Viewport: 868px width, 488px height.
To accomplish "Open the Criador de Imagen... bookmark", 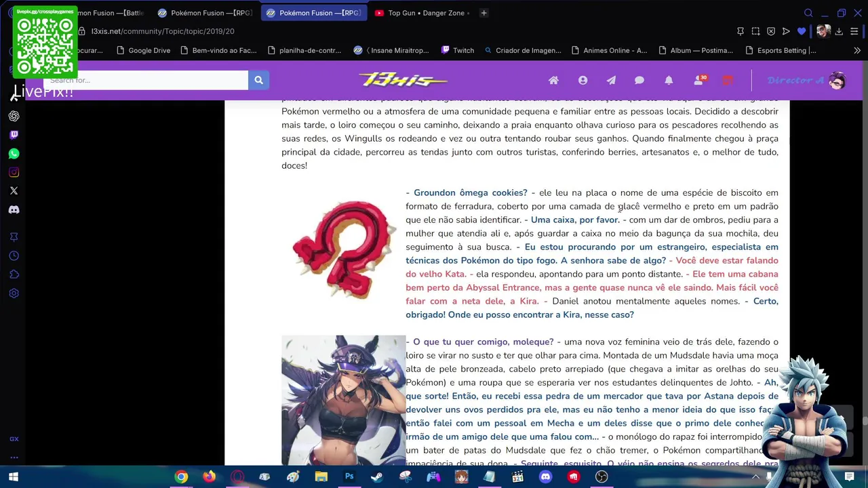I will (x=522, y=50).
